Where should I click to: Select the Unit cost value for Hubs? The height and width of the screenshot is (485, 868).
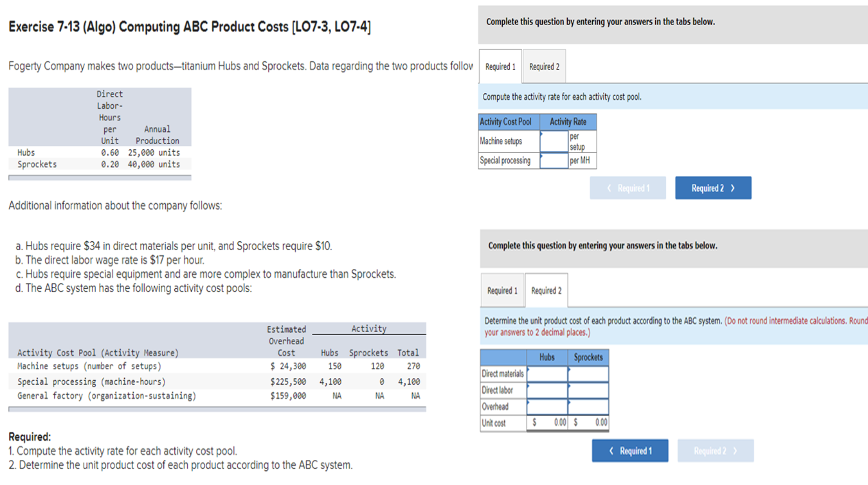(x=556, y=421)
